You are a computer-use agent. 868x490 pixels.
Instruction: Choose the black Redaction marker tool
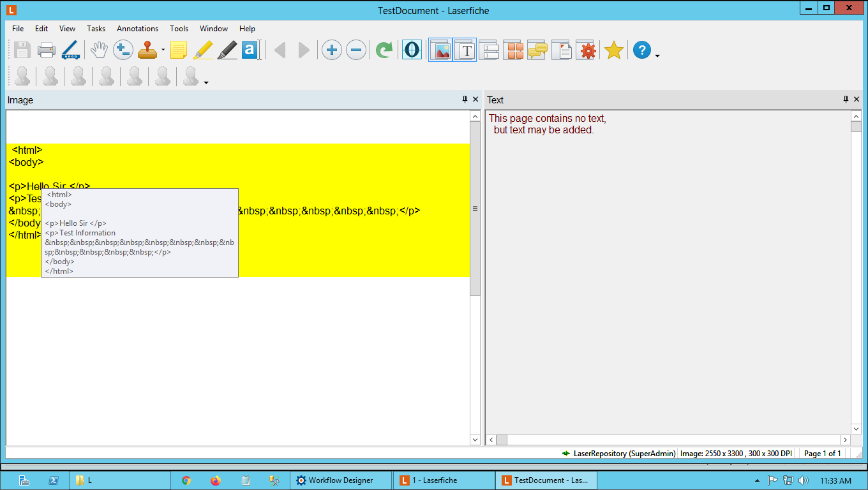point(227,50)
